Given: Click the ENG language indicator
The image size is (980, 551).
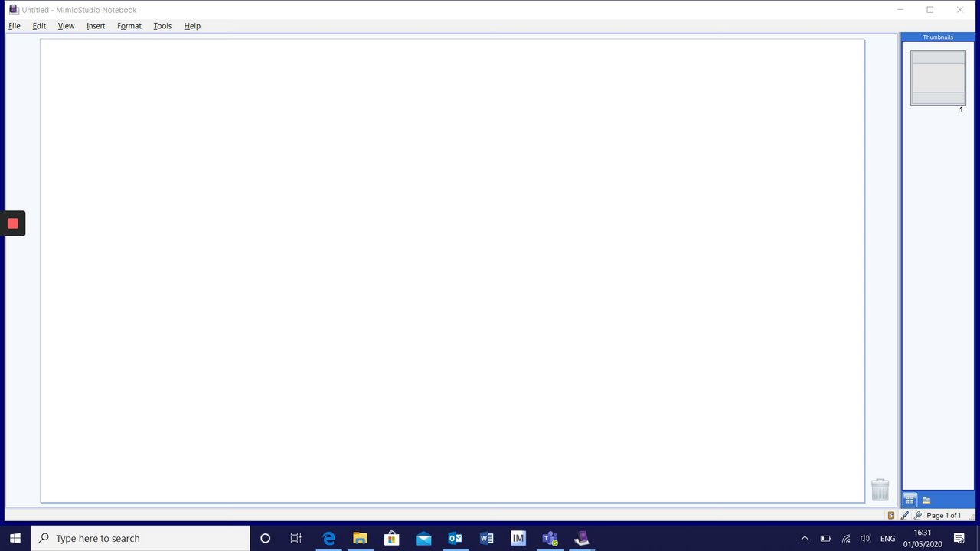Looking at the screenshot, I should click(887, 538).
